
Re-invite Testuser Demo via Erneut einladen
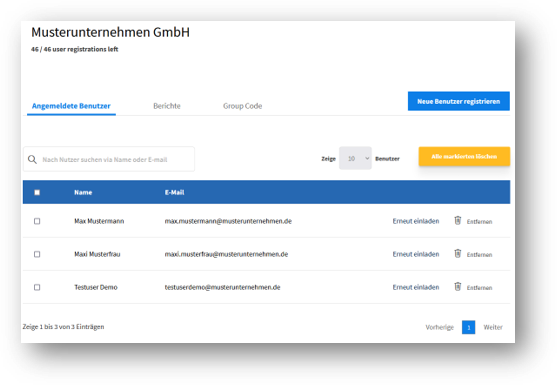416,287
